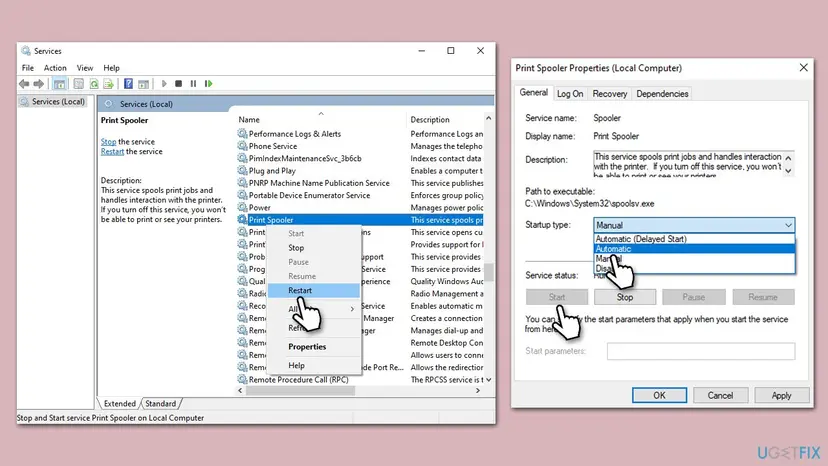
Task: Click the Refresh toolbar icon
Action: point(94,83)
